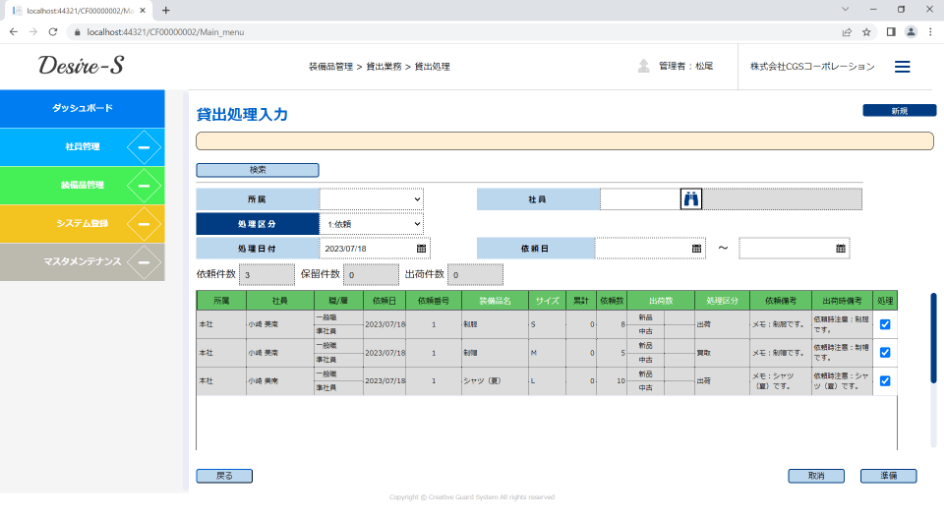This screenshot has height=506, width=944.
Task: Open a new browser tab
Action: [x=166, y=10]
